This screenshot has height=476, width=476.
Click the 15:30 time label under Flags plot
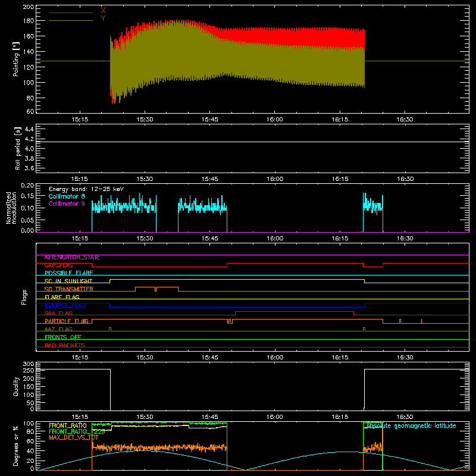click(145, 358)
